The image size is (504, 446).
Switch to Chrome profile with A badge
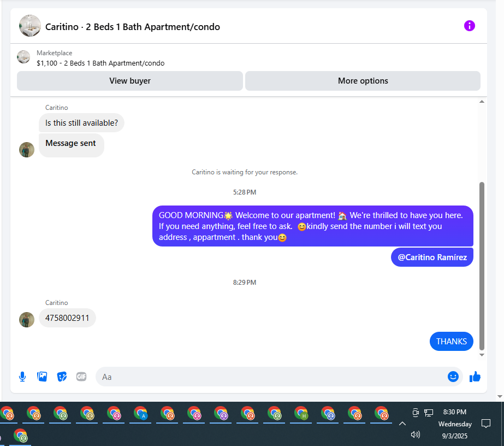point(140,413)
